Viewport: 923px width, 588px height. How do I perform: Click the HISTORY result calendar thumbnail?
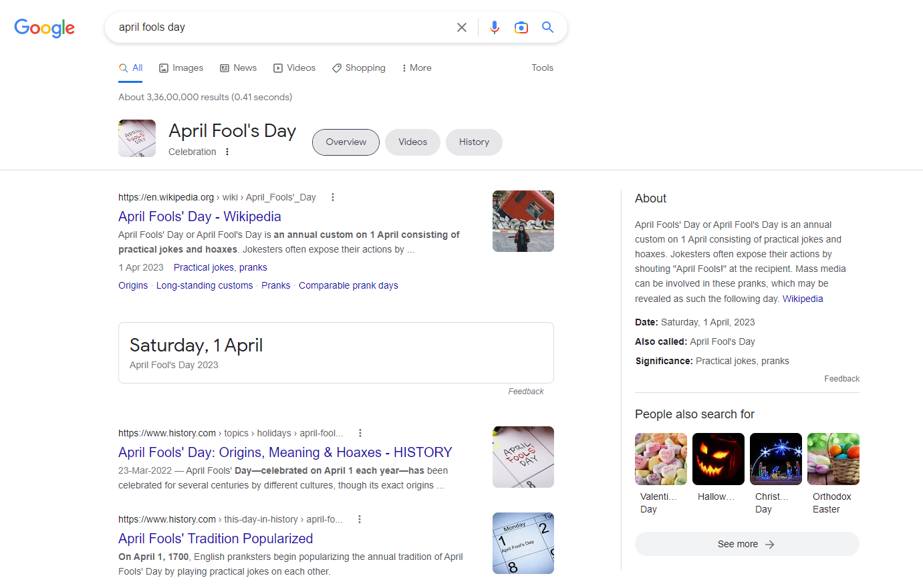point(523,457)
